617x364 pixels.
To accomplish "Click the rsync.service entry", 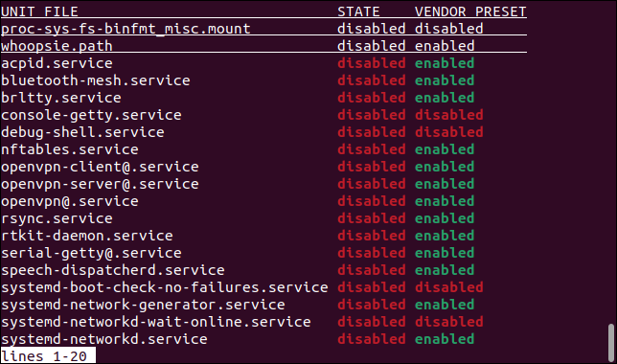I will point(57,218).
